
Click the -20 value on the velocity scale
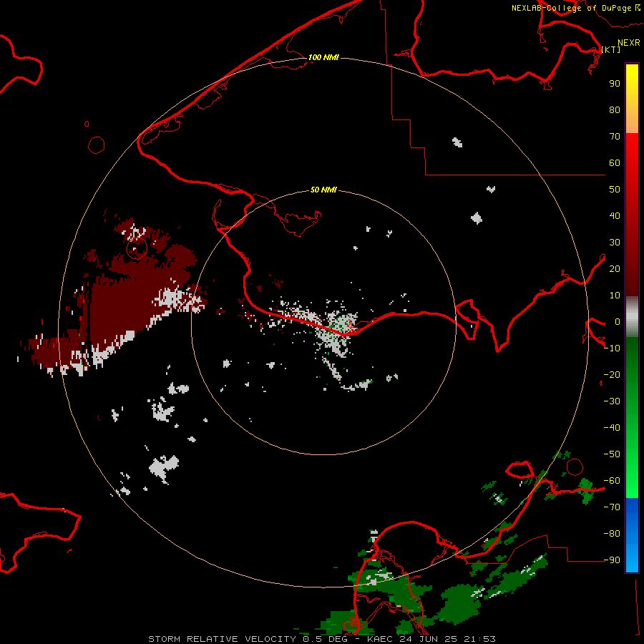coord(612,374)
